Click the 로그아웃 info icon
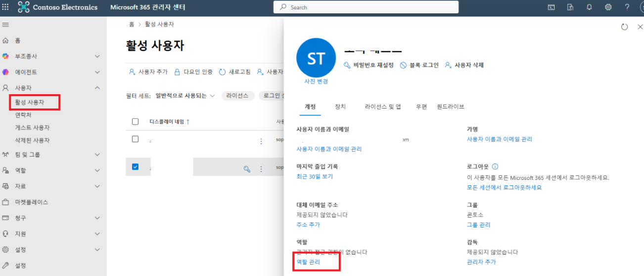This screenshot has height=276, width=644. coord(495,167)
